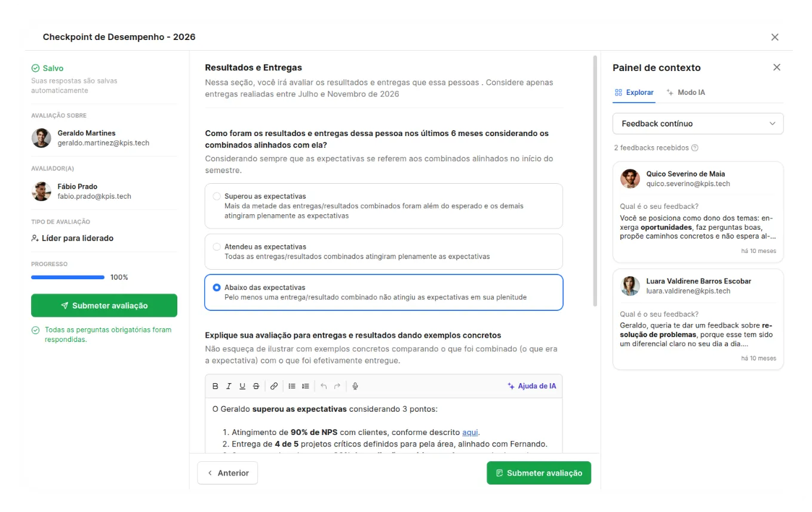
Task: Insert a hyperlink with the link icon
Action: click(274, 386)
